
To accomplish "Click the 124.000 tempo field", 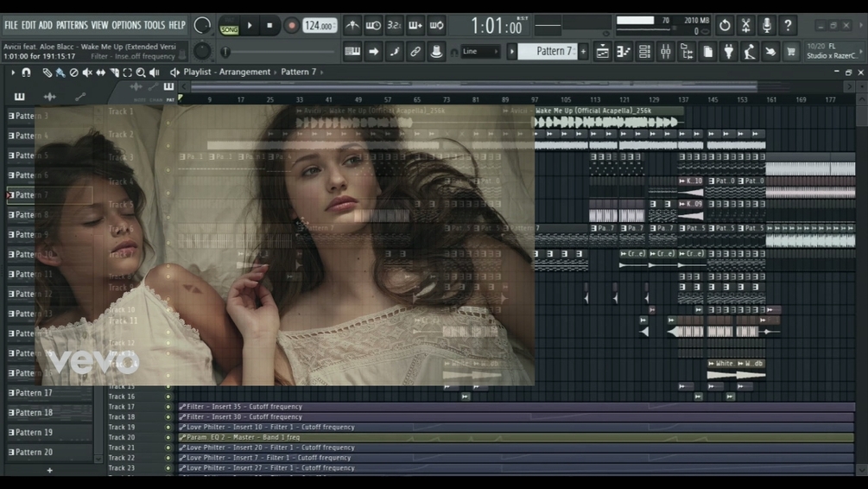I will (320, 25).
